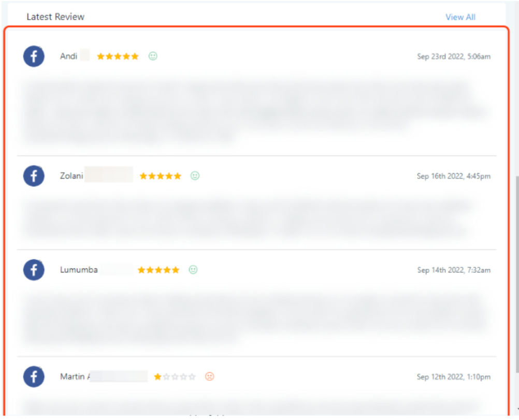The image size is (519, 420).
Task: Click the Sep 12th 2022 review timestamp
Action: (454, 377)
